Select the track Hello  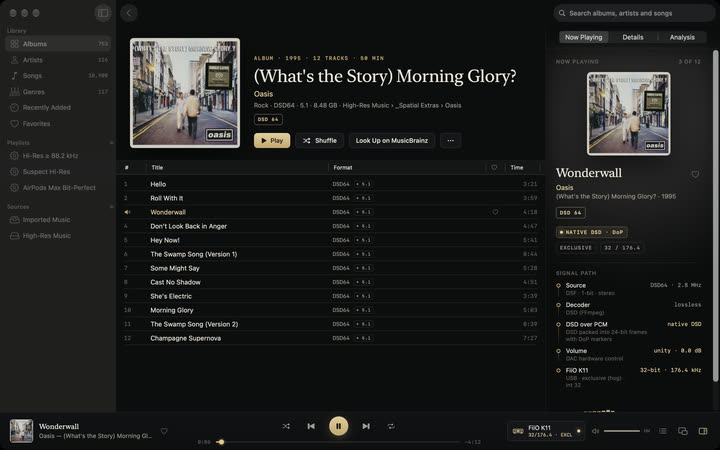pos(331,184)
